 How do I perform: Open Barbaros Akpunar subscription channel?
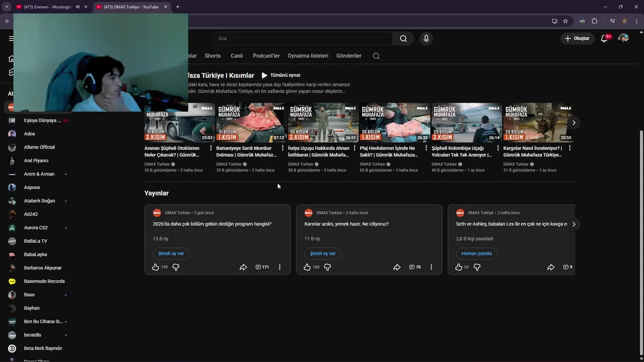(x=38, y=268)
